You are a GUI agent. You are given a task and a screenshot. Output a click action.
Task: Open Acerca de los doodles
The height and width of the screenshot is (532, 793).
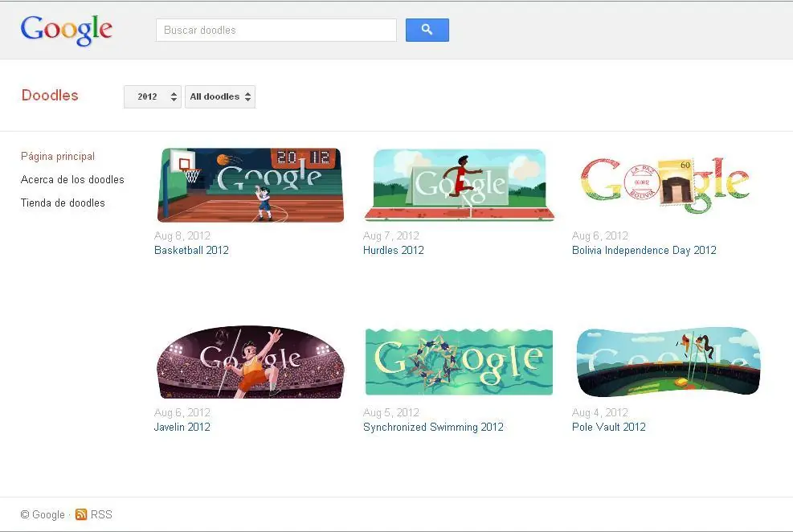pos(72,179)
